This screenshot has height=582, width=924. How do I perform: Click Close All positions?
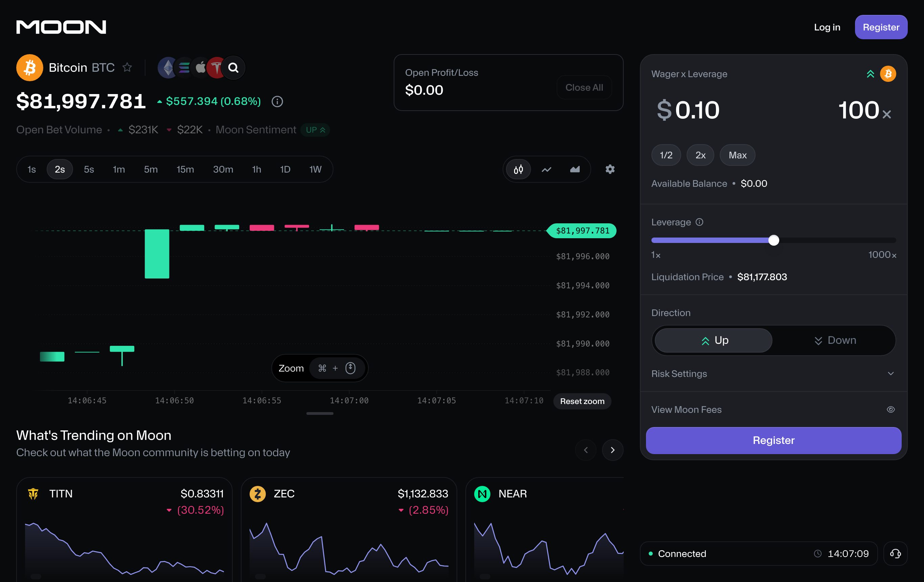click(x=584, y=88)
